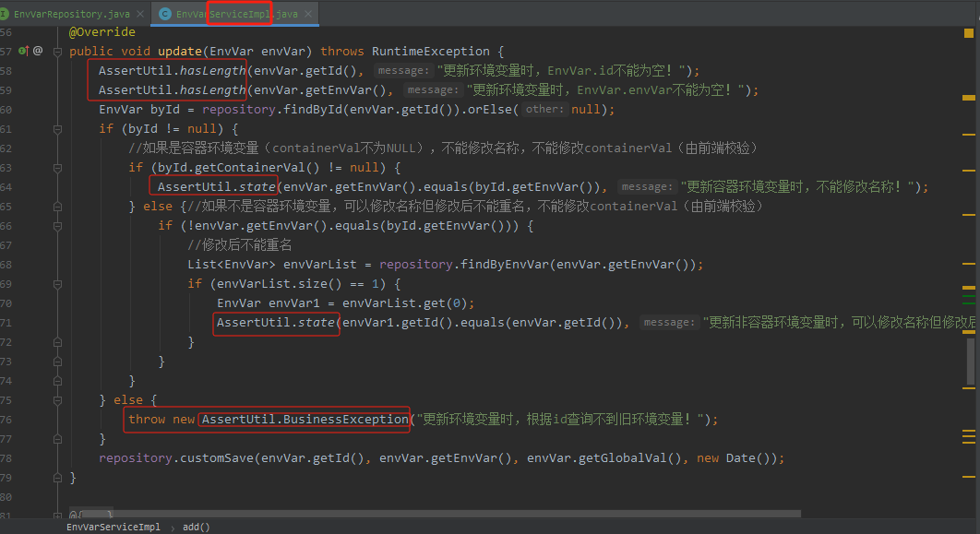Image resolution: width=980 pixels, height=534 pixels.
Task: Click findById call on line 60
Action: 313,110
